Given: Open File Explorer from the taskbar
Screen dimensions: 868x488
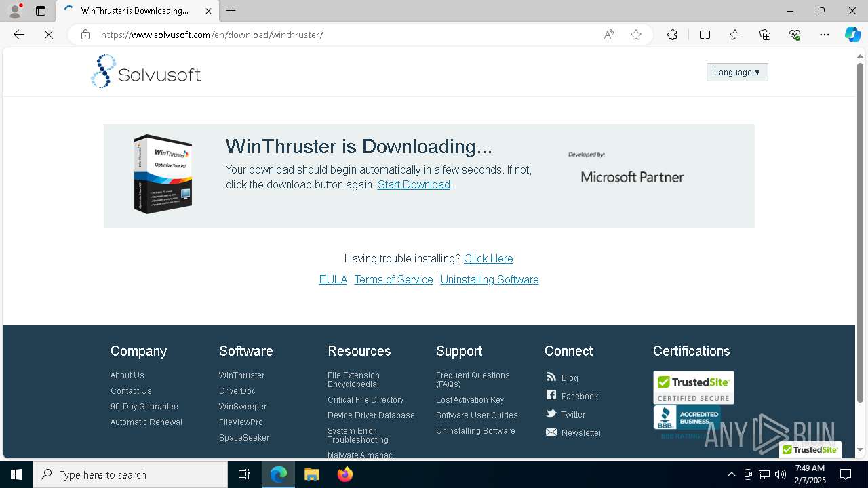Looking at the screenshot, I should pos(312,474).
